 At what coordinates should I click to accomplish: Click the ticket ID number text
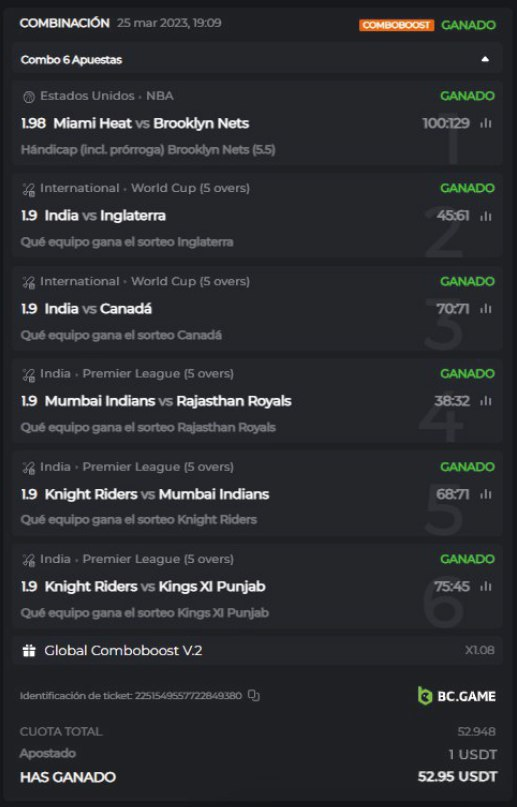pyautogui.click(x=188, y=695)
